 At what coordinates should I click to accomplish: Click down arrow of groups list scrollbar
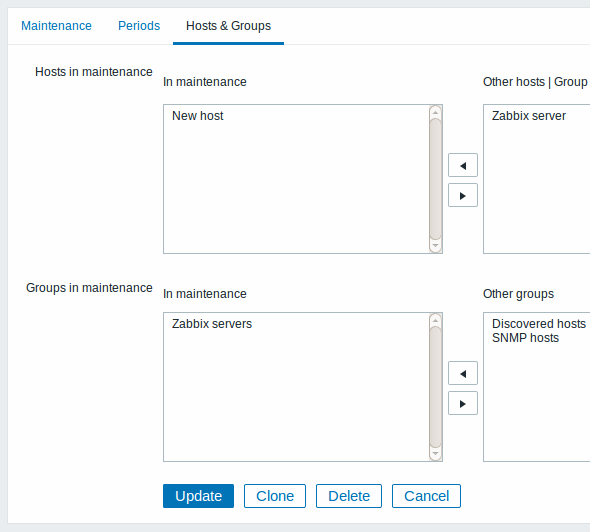(x=435, y=454)
